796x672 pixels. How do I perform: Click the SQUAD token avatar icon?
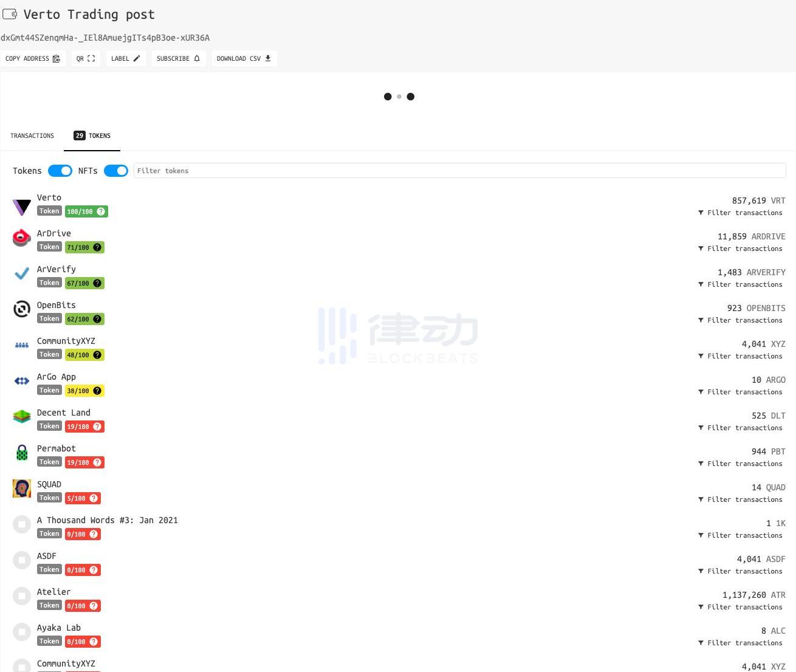click(22, 489)
